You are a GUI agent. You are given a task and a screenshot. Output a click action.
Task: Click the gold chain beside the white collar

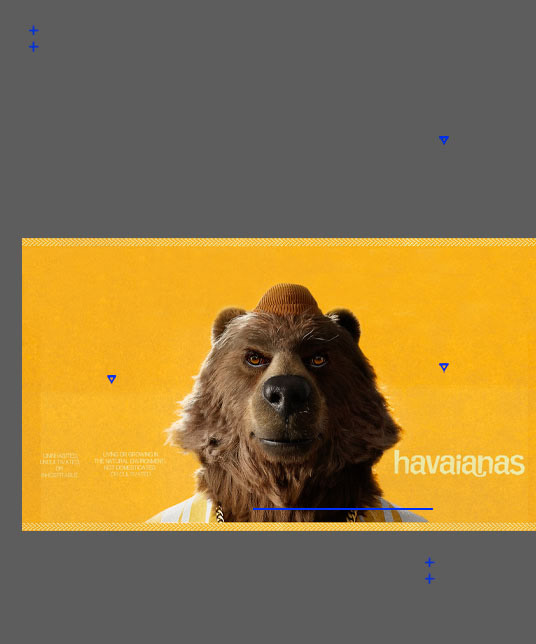pyautogui.click(x=220, y=513)
